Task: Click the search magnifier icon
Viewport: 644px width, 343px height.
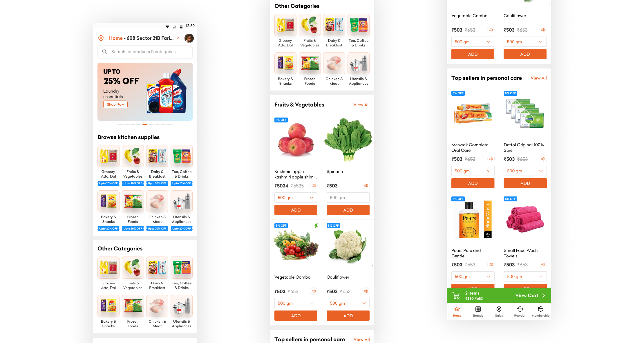Action: (x=104, y=52)
